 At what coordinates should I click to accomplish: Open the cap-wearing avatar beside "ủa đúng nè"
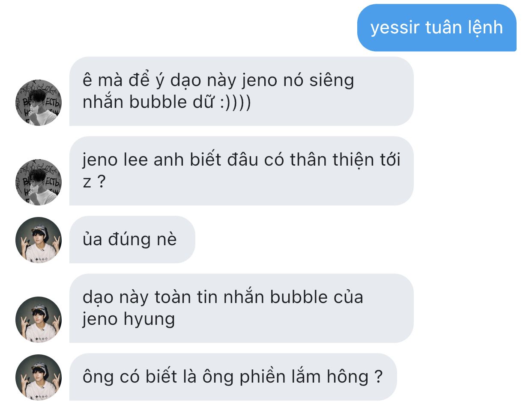[38, 240]
